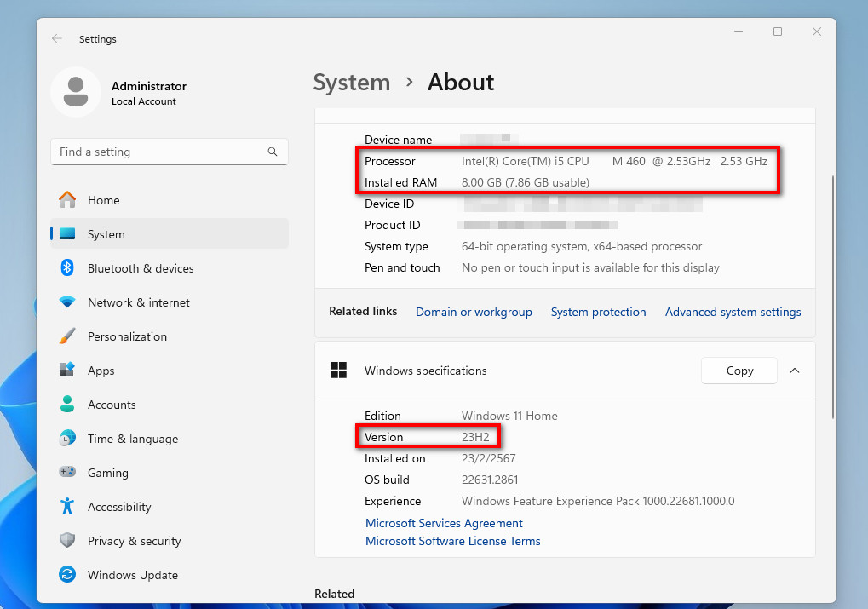Click the Processor value text
This screenshot has height=609, width=868.
614,161
